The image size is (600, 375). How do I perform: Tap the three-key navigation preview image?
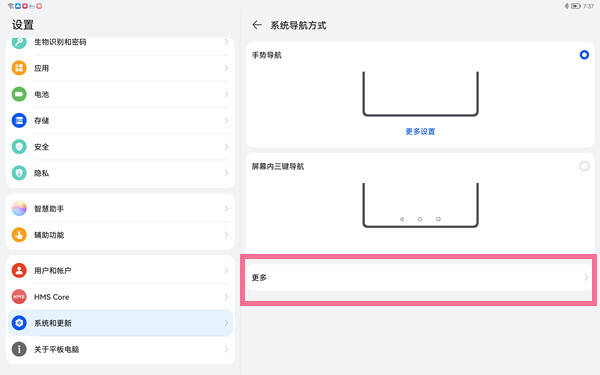421,205
